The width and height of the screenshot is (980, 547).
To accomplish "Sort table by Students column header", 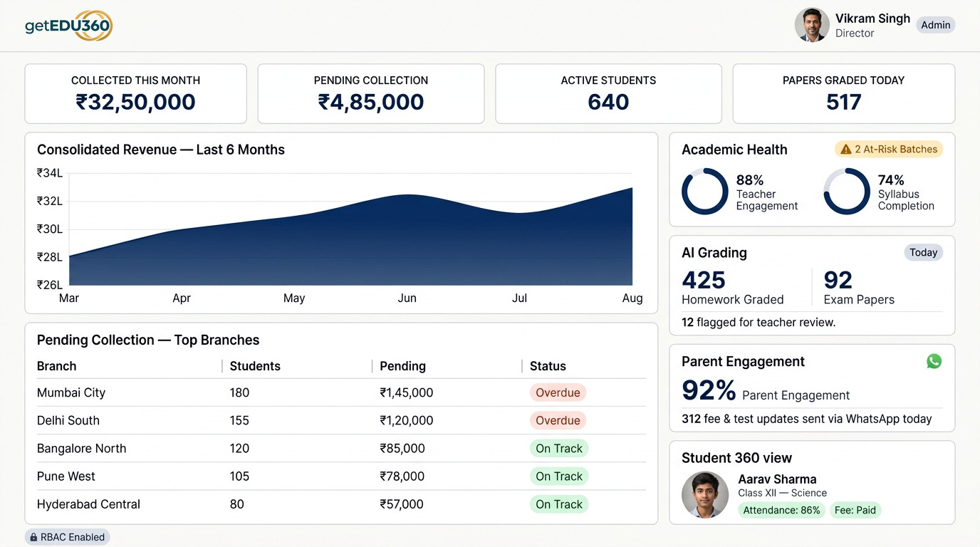I will tap(255, 366).
